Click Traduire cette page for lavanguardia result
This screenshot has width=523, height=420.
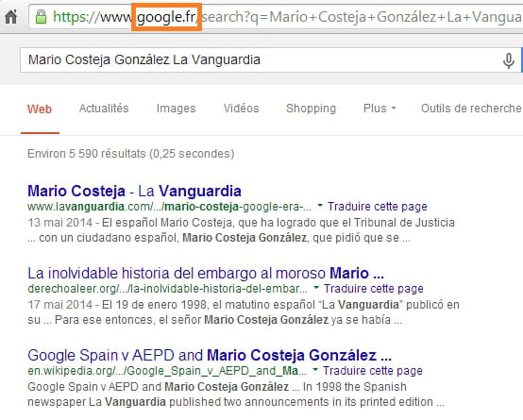tap(378, 207)
